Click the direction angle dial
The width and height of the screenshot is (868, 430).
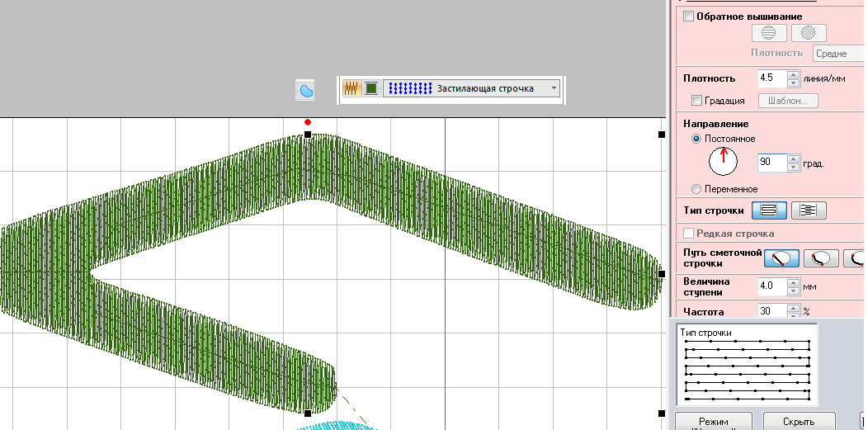pyautogui.click(x=724, y=162)
